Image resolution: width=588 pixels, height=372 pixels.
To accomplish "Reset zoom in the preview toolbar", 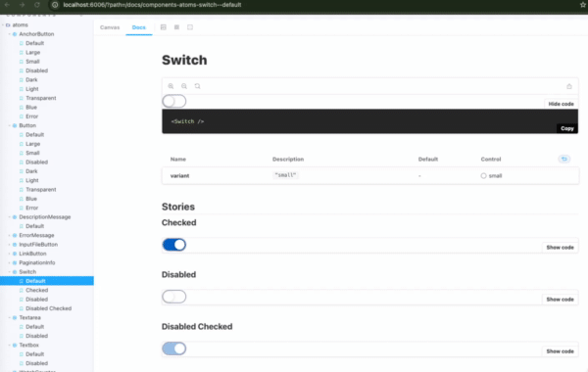I will (198, 86).
